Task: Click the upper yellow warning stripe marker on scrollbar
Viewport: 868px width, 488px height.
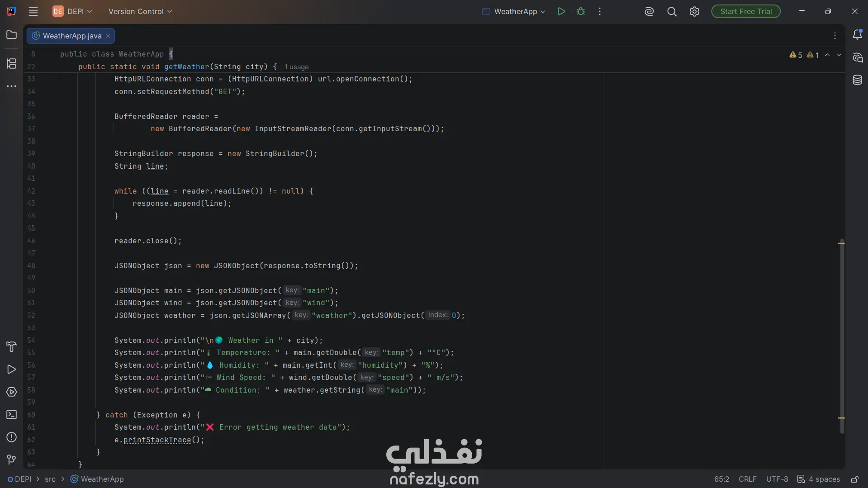Action: point(841,243)
